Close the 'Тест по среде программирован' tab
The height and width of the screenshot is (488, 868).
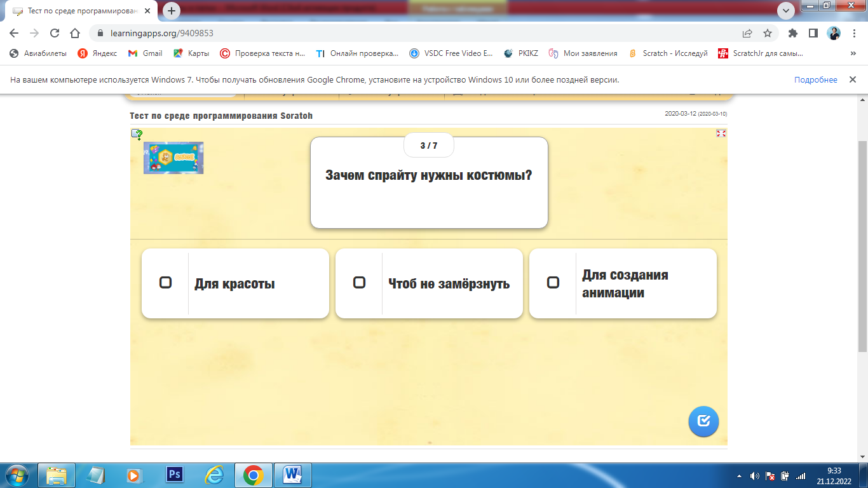tap(147, 11)
